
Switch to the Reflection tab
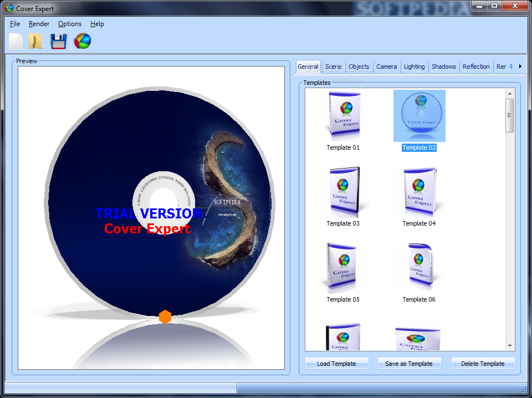(x=476, y=67)
